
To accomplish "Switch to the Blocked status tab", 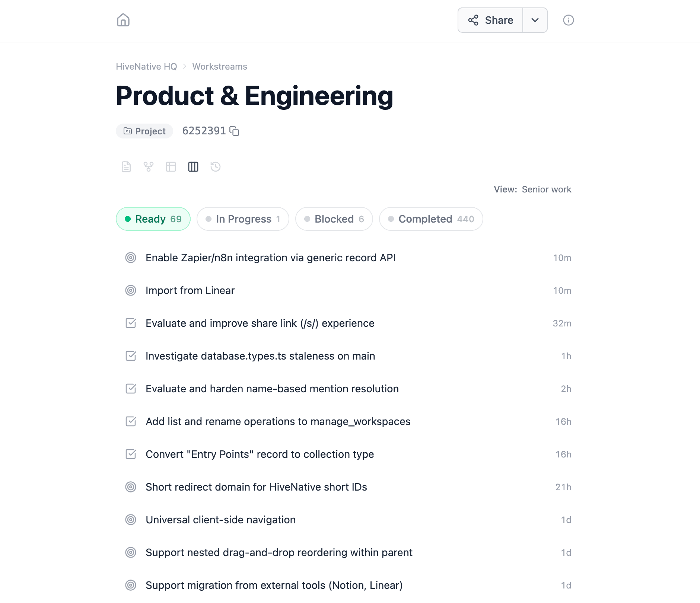I will click(x=334, y=219).
